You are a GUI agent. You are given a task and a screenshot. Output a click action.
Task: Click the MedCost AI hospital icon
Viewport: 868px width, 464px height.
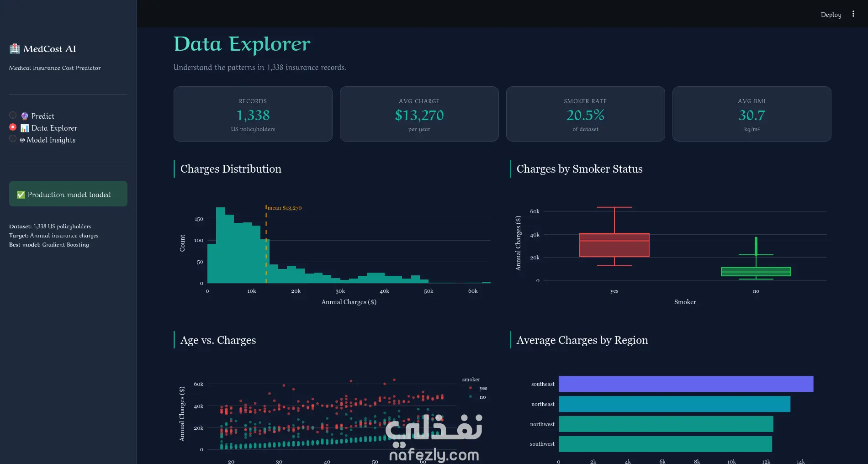tap(15, 49)
